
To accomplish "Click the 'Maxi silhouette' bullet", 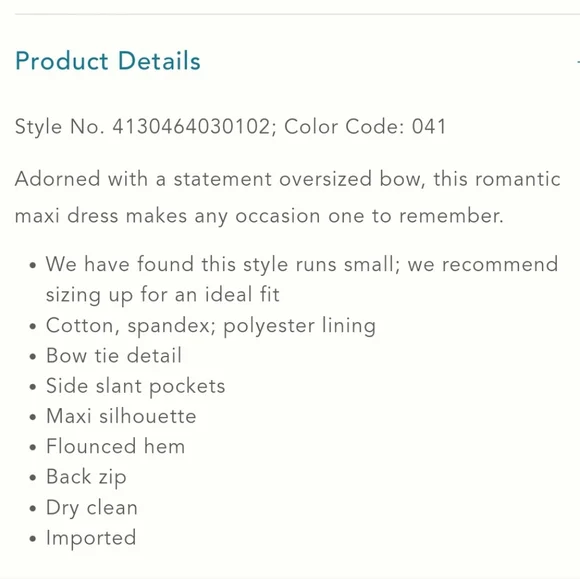I will [x=121, y=416].
